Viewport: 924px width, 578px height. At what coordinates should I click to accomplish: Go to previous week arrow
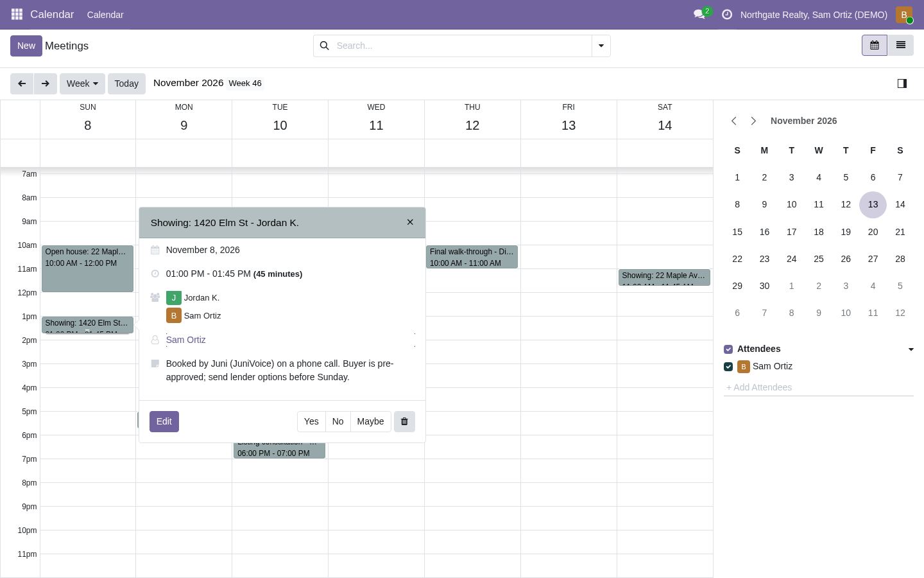(22, 83)
